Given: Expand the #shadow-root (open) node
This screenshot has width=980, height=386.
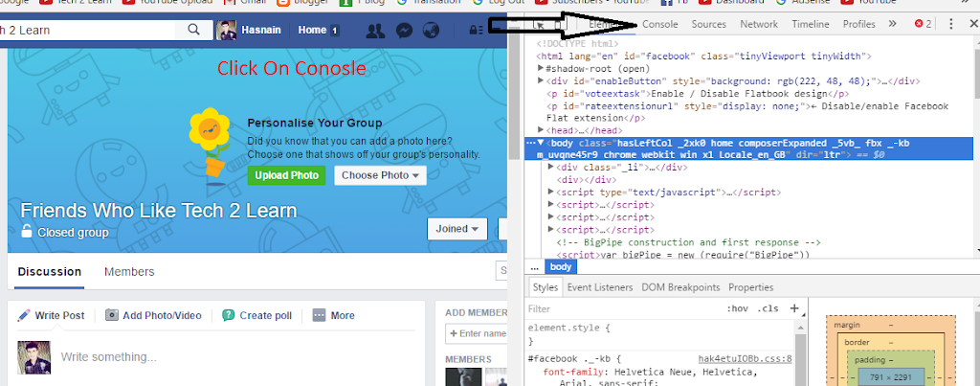Looking at the screenshot, I should [x=541, y=68].
